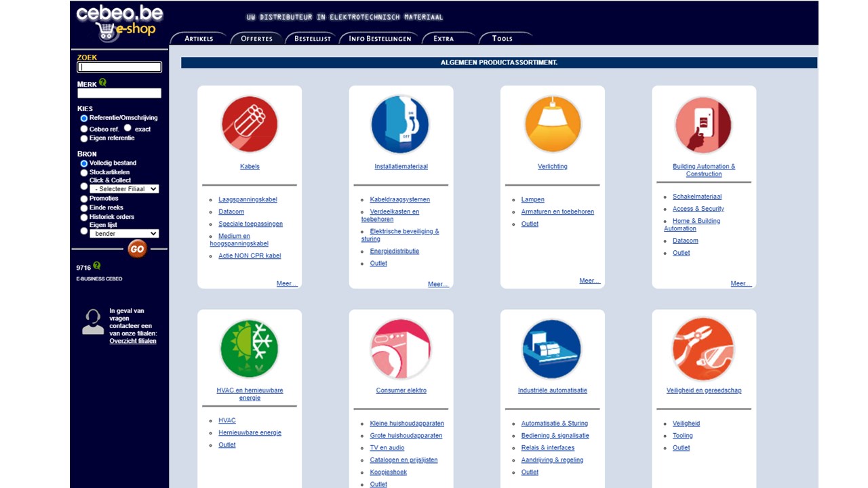
Task: Select the Eigen referentie radio button
Action: (x=84, y=138)
